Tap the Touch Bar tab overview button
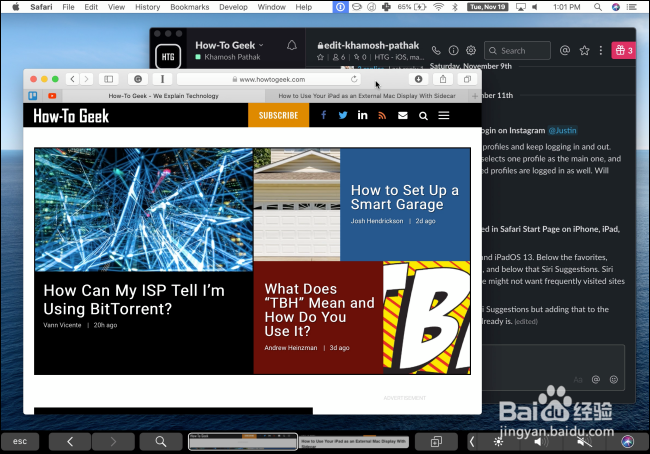Viewport: 650px width, 454px height. [x=436, y=442]
